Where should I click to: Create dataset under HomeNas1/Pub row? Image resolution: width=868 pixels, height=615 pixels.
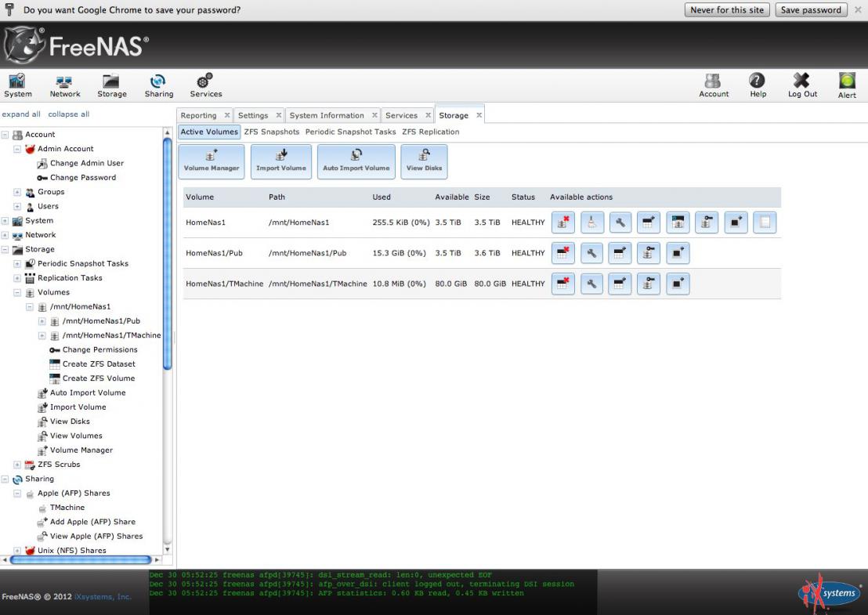(x=620, y=254)
